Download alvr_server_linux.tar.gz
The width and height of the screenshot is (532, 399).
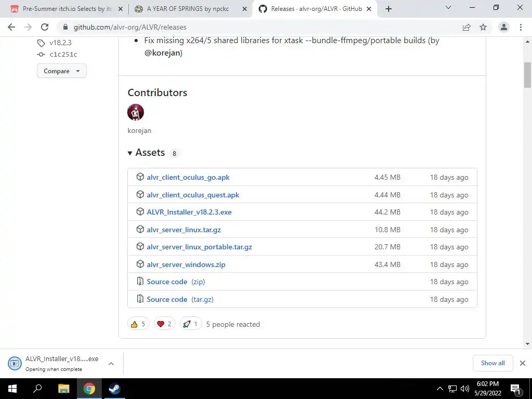pyautogui.click(x=183, y=230)
